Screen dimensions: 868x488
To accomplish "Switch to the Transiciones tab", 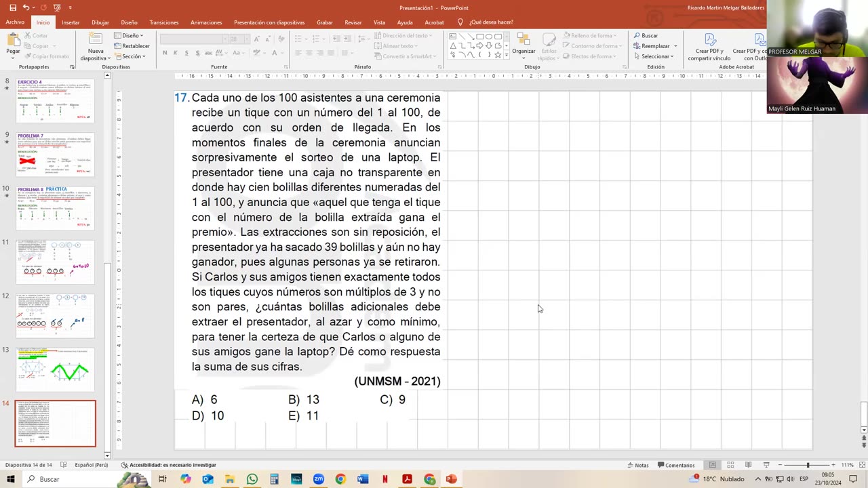I will [x=164, y=22].
